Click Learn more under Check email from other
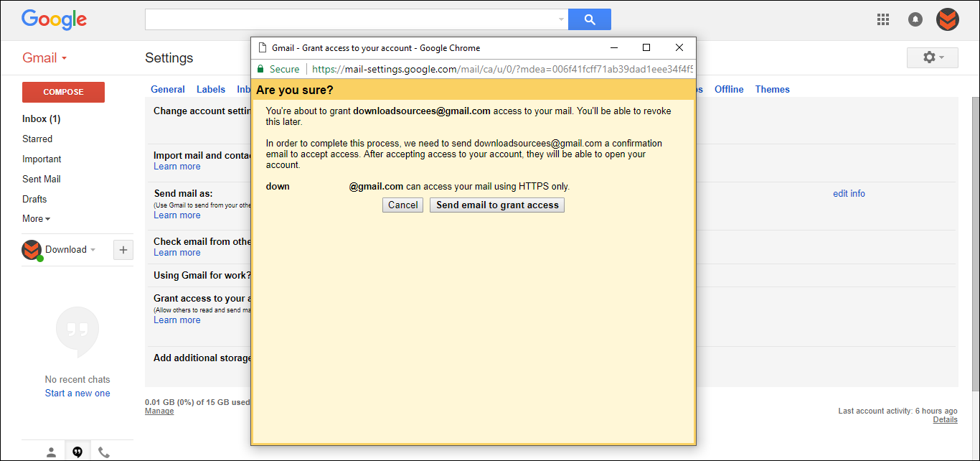Viewport: 980px width, 461px height. (x=177, y=252)
